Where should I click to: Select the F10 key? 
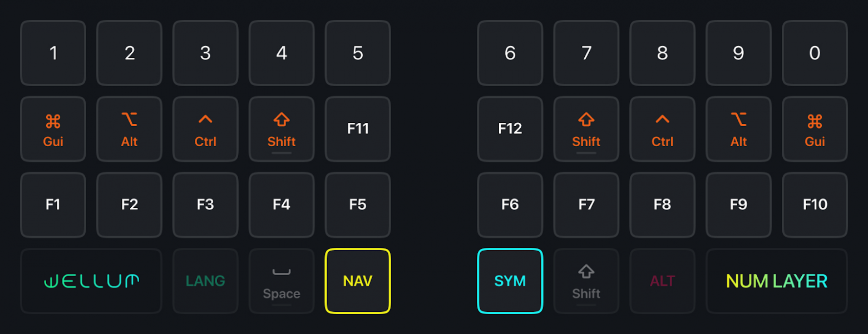815,205
